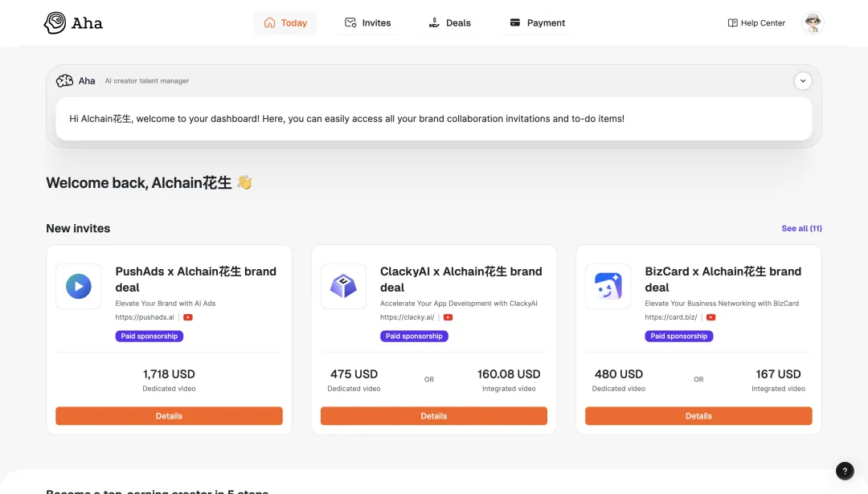Open the floating help question-mark button
868x494 pixels.
[845, 472]
